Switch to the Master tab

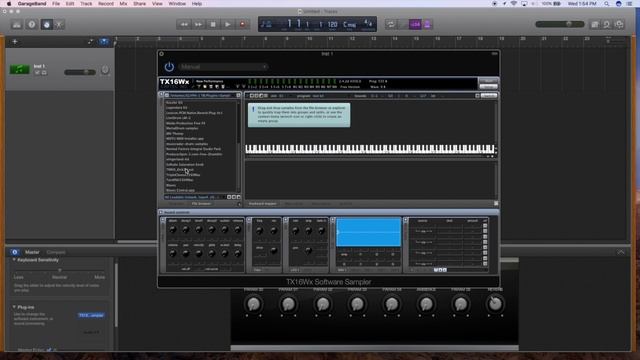[32, 252]
